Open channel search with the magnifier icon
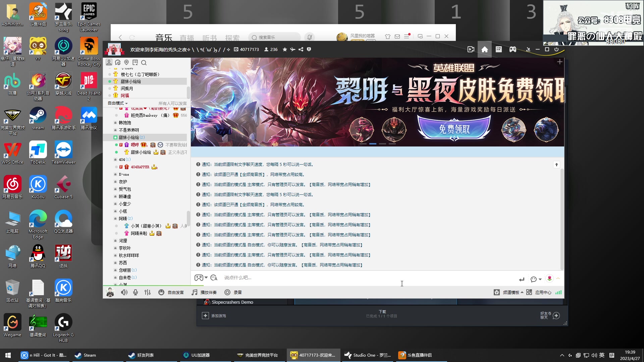This screenshot has width=644, height=362. pyautogui.click(x=144, y=63)
